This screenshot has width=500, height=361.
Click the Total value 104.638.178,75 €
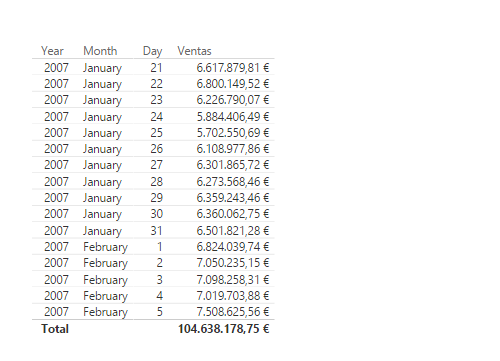(x=224, y=329)
